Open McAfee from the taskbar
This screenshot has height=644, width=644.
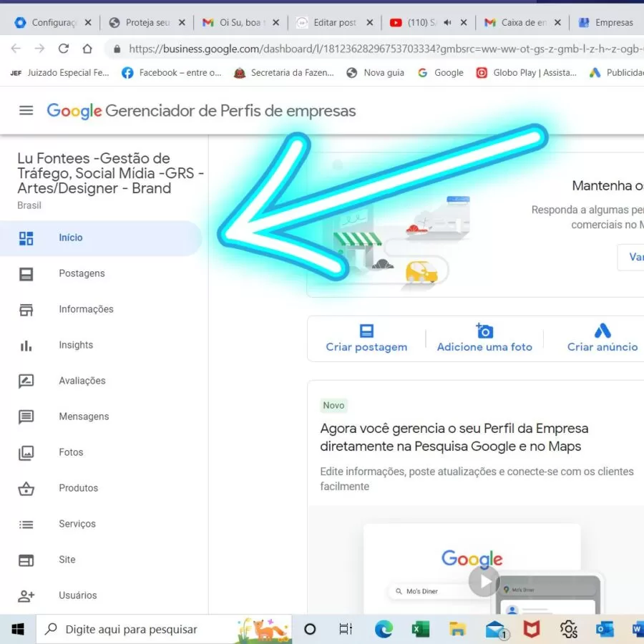pos(532,629)
